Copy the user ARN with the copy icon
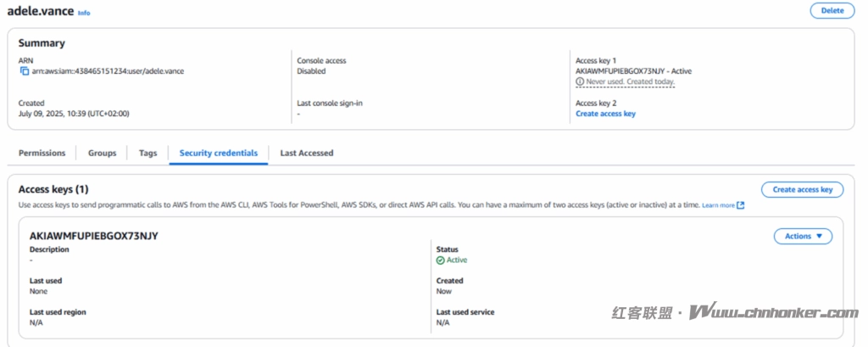 (25, 71)
